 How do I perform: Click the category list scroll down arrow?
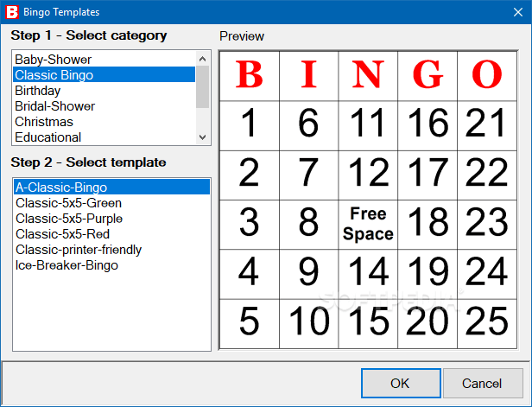203,137
